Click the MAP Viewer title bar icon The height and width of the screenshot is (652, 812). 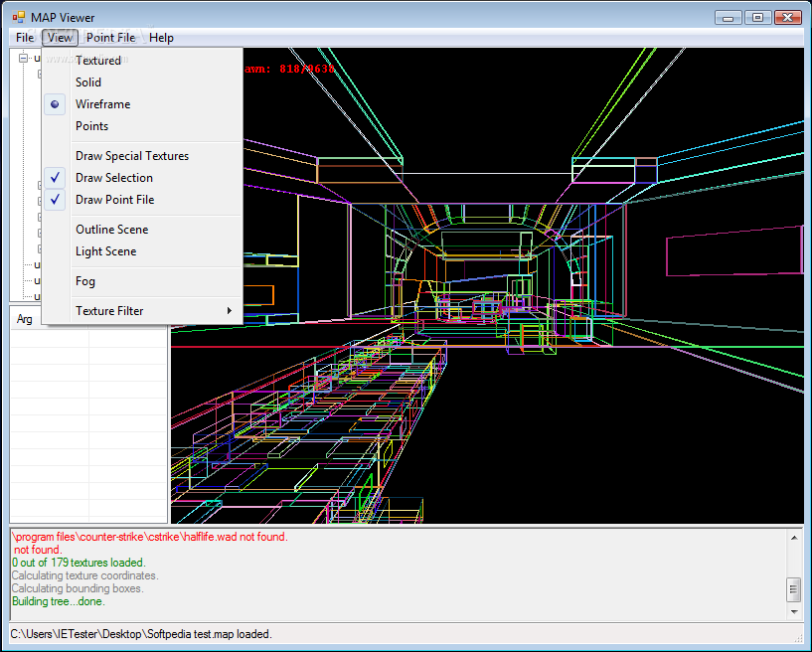point(19,17)
